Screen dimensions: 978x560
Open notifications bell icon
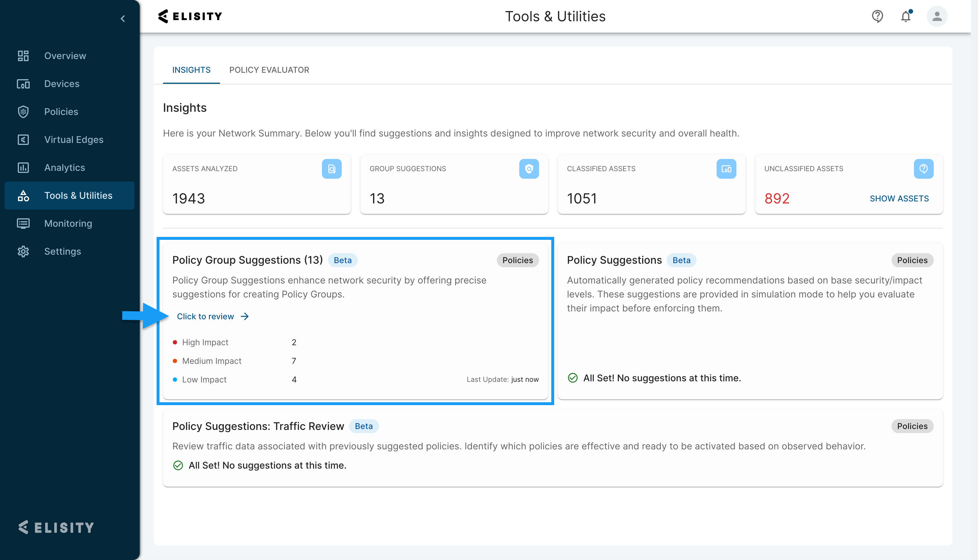(x=906, y=16)
